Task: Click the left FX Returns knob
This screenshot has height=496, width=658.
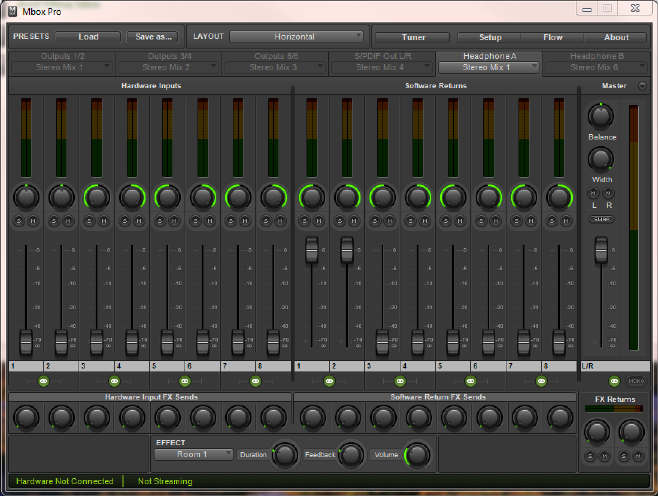Action: (597, 431)
